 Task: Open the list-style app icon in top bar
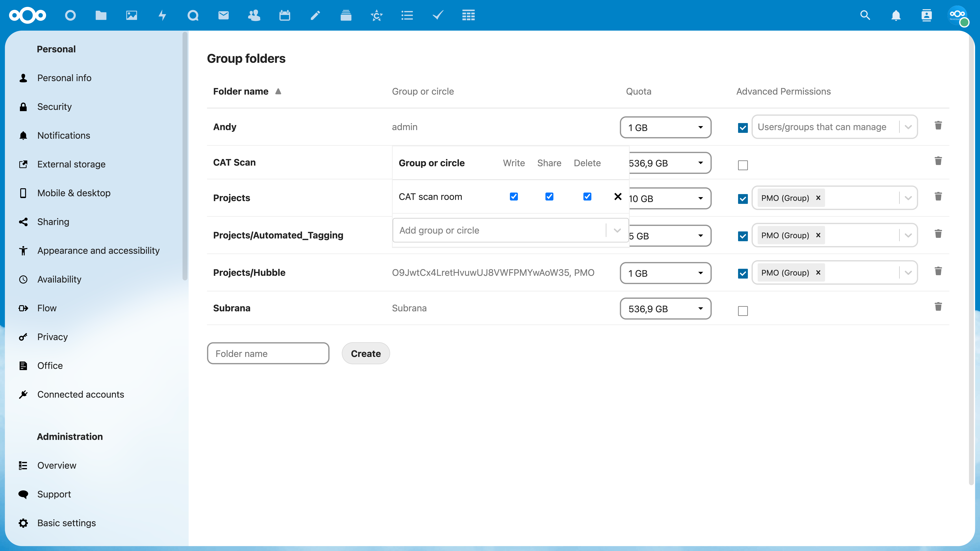[407, 15]
